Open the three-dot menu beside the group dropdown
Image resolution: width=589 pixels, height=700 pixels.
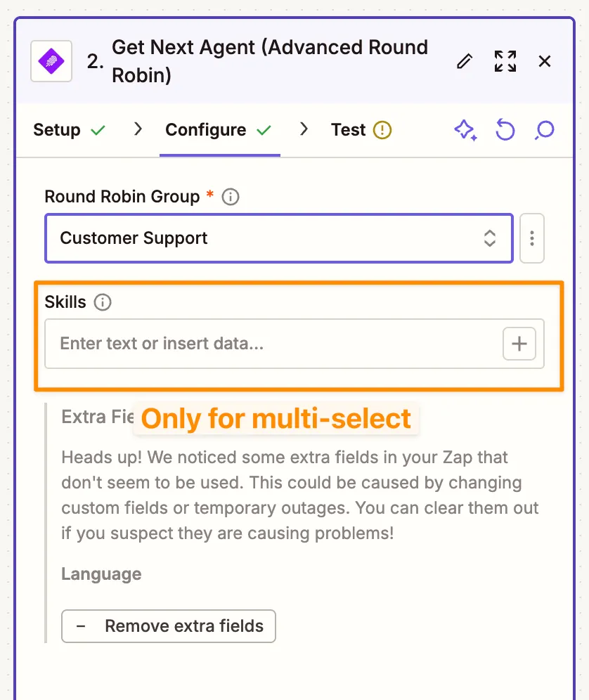tap(532, 238)
